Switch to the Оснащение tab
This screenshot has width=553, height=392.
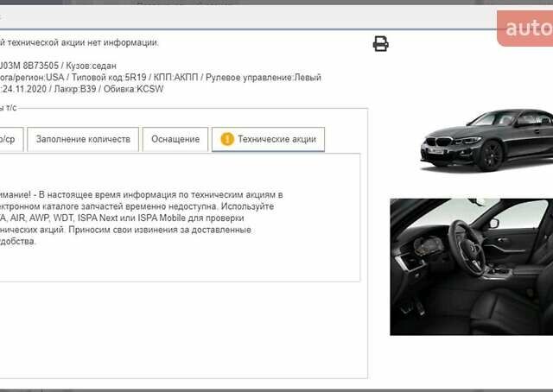pos(175,139)
